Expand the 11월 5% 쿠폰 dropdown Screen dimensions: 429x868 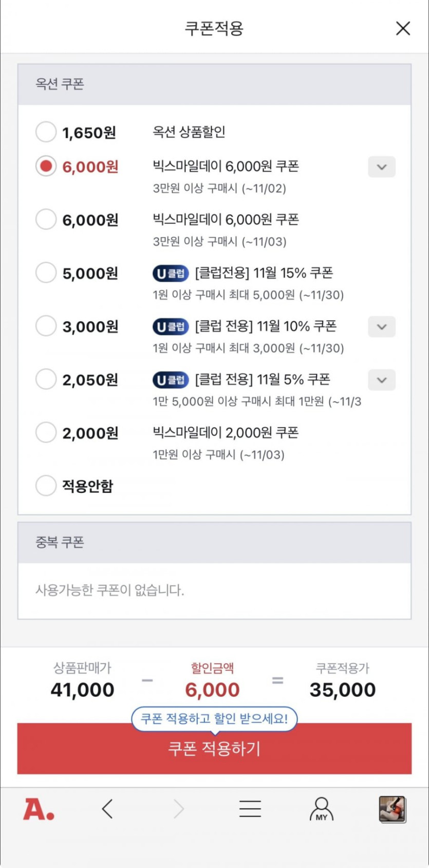pos(382,380)
